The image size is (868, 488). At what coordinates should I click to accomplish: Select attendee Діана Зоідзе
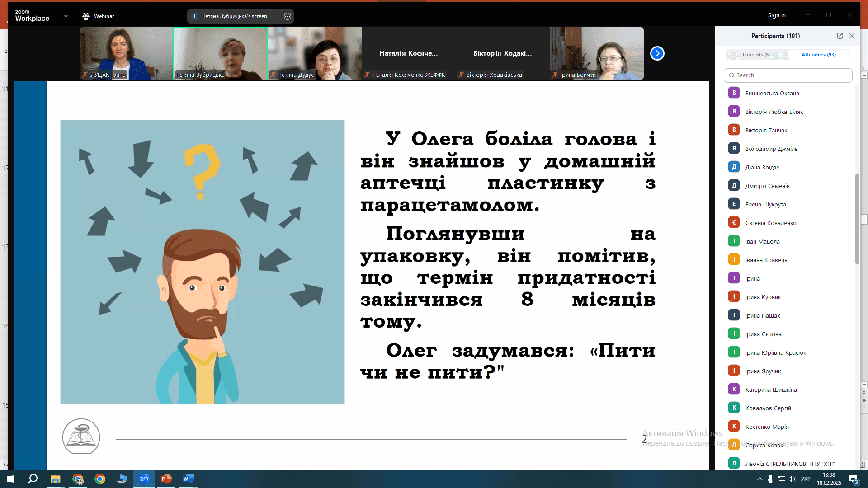click(789, 167)
